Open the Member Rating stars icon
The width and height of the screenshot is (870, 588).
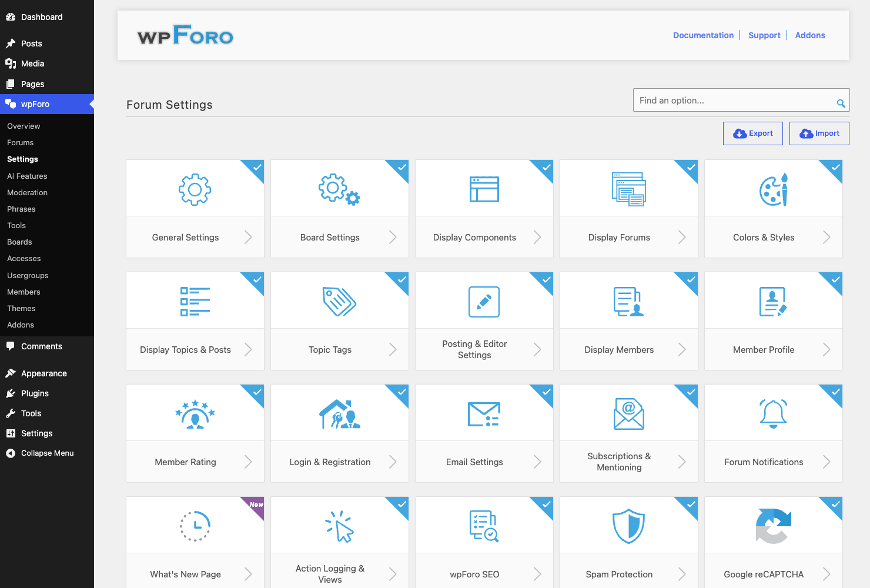(195, 414)
